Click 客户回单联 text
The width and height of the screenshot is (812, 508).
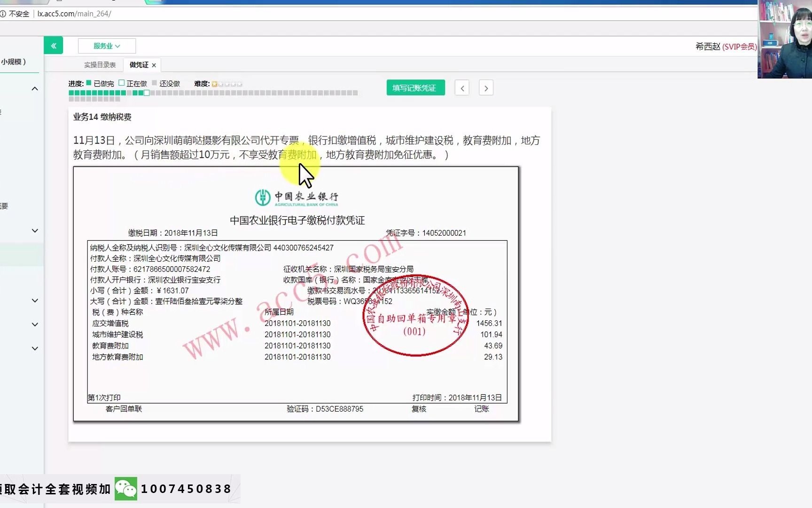tap(124, 409)
